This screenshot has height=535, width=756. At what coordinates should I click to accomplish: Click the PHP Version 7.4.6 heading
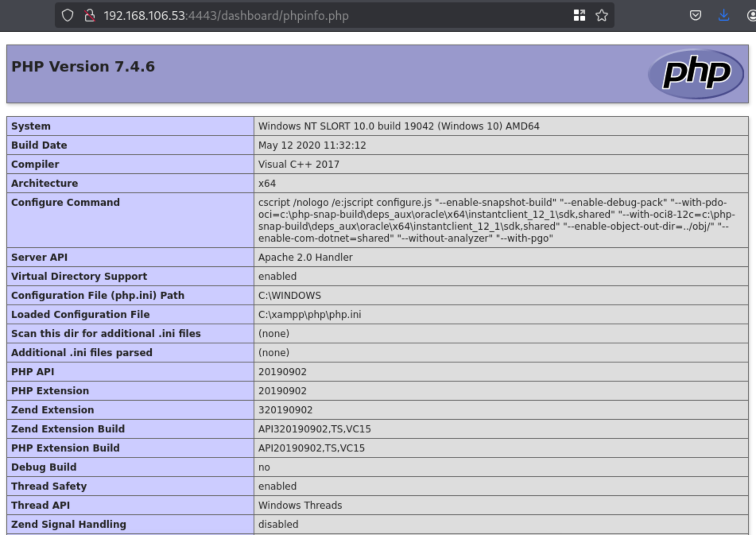[x=83, y=66]
